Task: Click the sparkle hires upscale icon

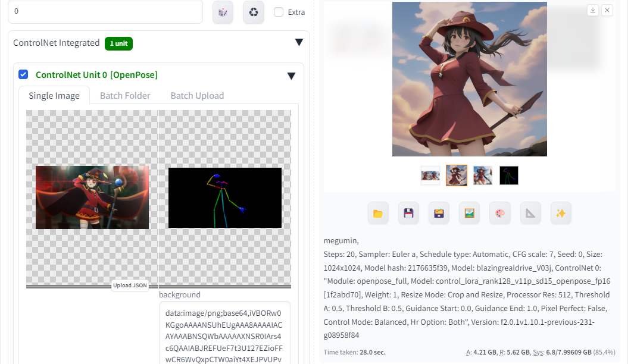Action: [561, 214]
